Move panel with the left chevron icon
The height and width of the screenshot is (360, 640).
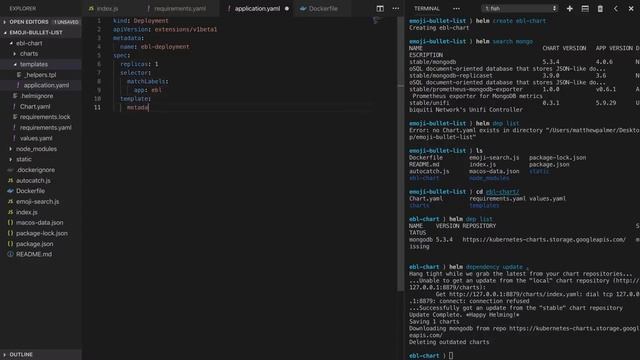coord(616,9)
